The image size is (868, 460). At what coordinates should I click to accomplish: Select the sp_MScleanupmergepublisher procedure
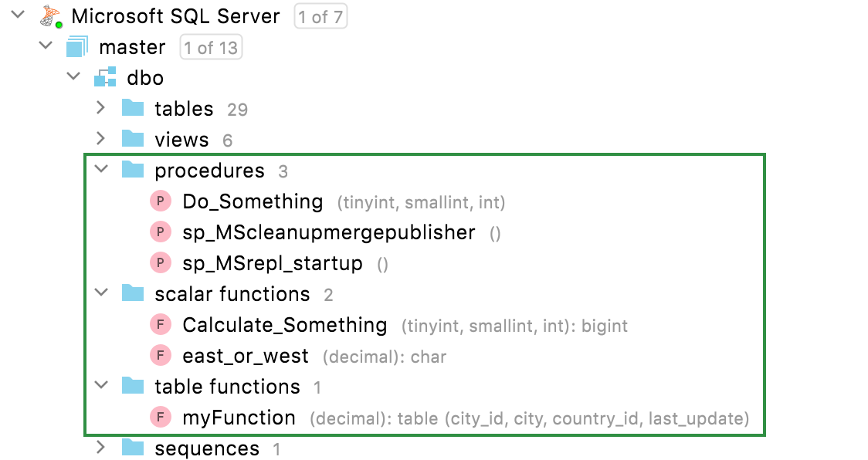point(326,232)
